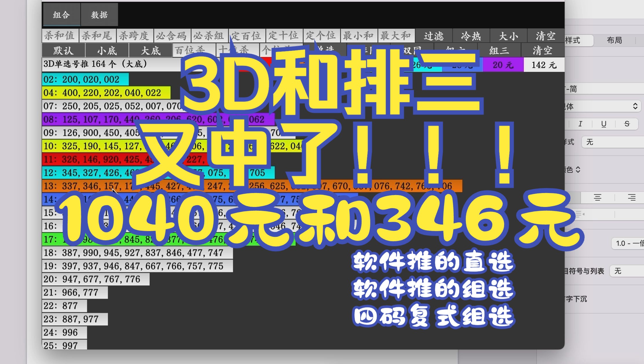
Task: Click the 冷热 button
Action: 471,36
